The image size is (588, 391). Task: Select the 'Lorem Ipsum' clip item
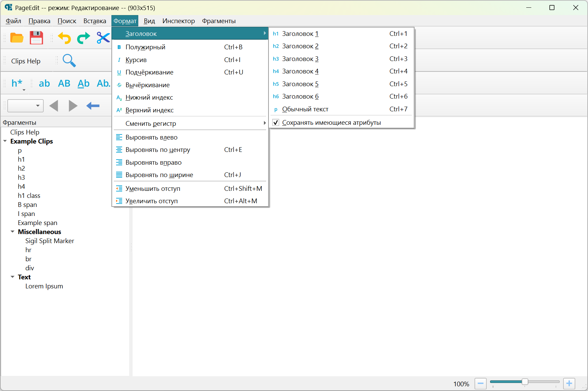[x=44, y=286]
